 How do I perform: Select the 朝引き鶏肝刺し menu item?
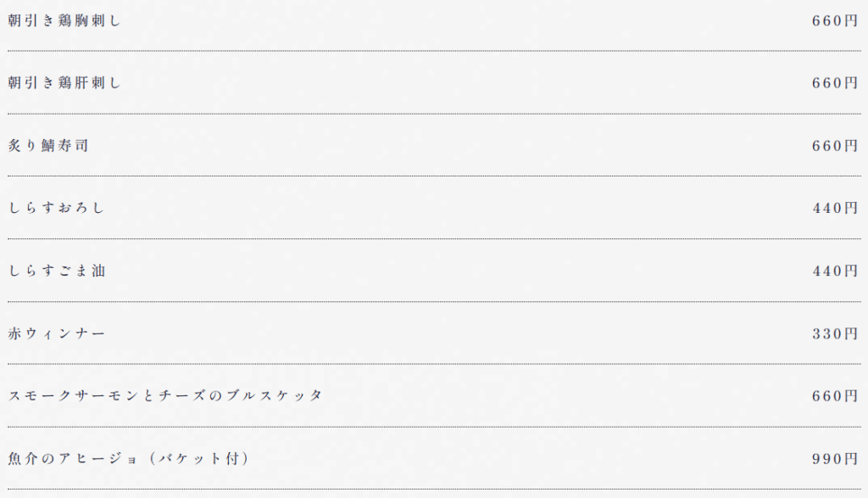coord(64,82)
